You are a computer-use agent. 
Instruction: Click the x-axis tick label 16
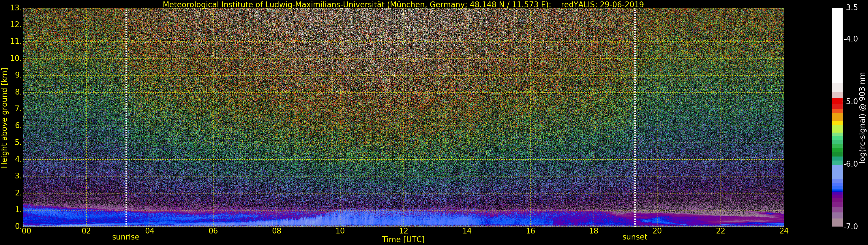pos(530,231)
